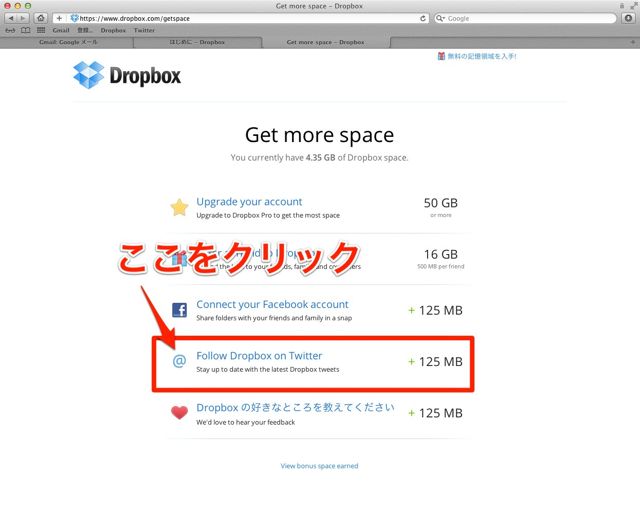The image size is (640, 506).
Task: Click Share folders with friends description text
Action: tap(274, 318)
